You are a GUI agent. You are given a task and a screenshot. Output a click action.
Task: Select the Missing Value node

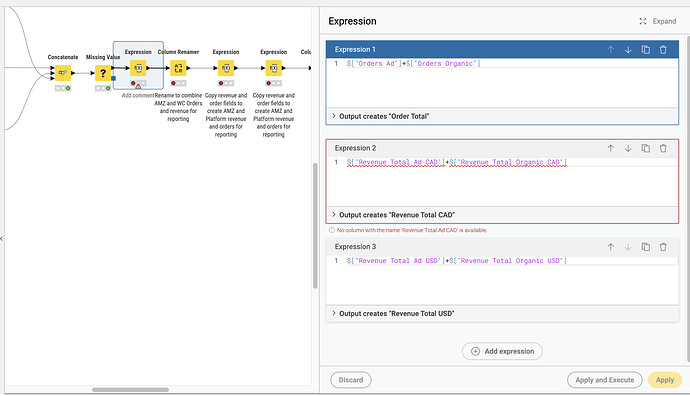(x=103, y=73)
